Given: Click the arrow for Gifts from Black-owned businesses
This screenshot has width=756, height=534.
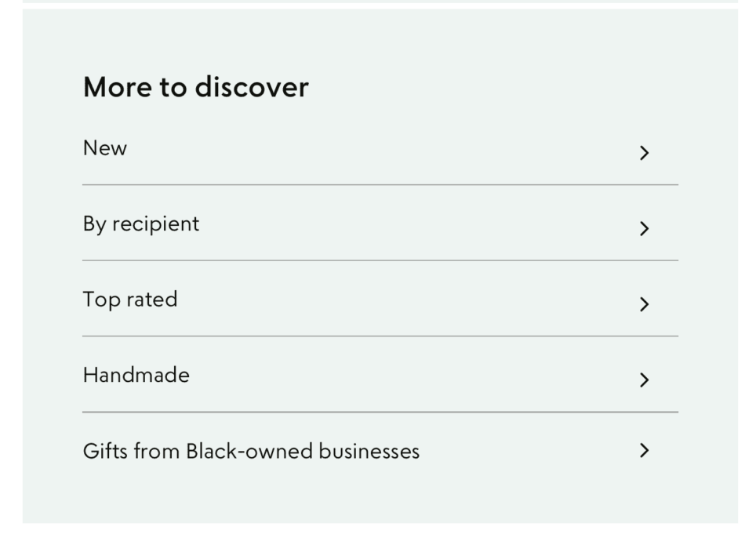Looking at the screenshot, I should pos(645,449).
